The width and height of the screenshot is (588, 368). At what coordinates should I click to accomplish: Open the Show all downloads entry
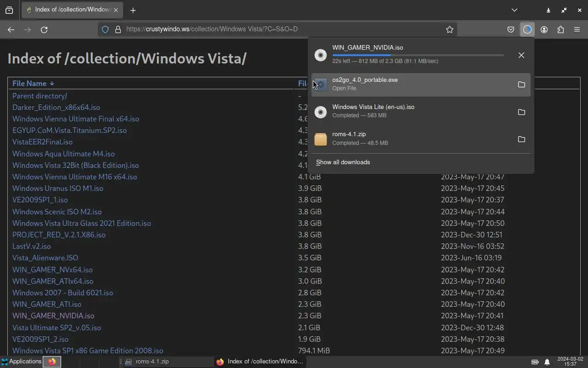[343, 162]
